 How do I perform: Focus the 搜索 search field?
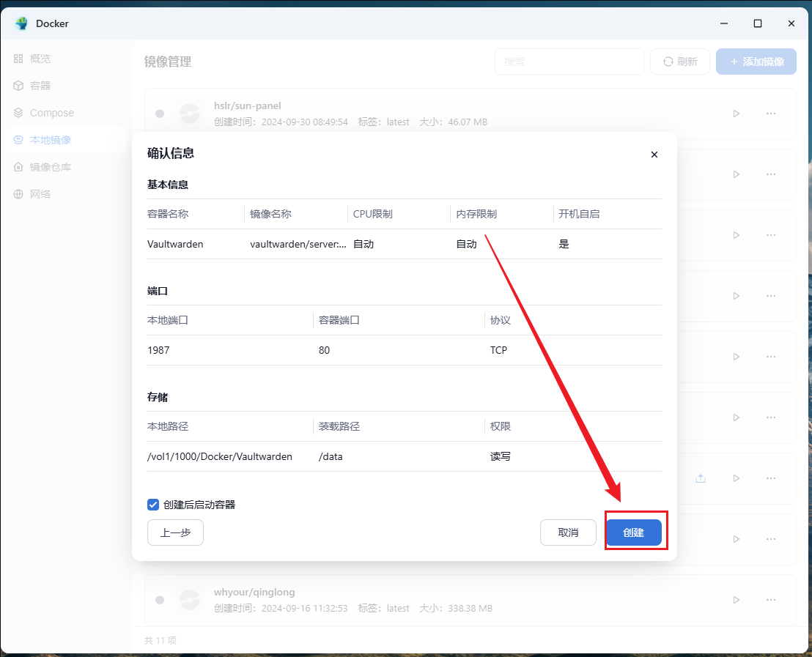click(x=569, y=62)
